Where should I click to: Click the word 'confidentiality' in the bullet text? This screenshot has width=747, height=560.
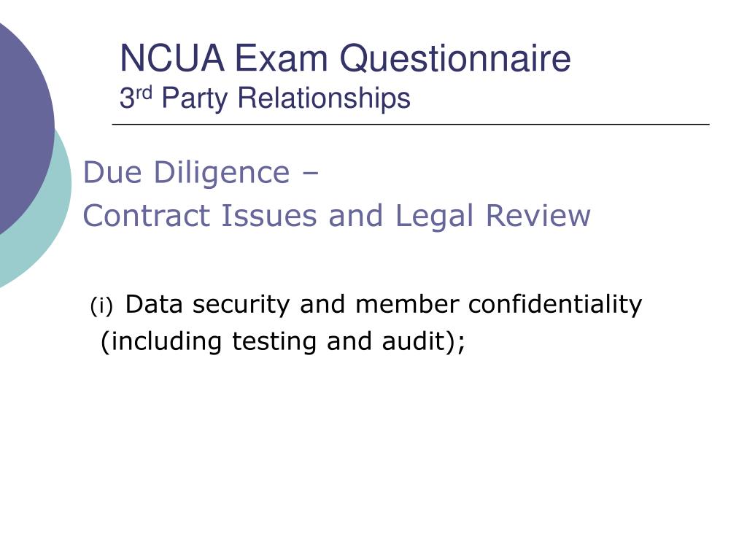[x=555, y=305]
